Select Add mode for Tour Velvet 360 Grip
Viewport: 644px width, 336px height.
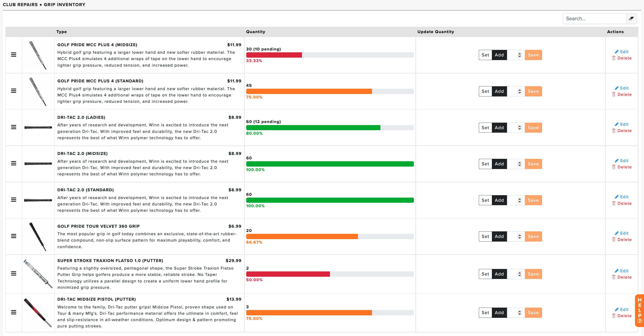499,236
